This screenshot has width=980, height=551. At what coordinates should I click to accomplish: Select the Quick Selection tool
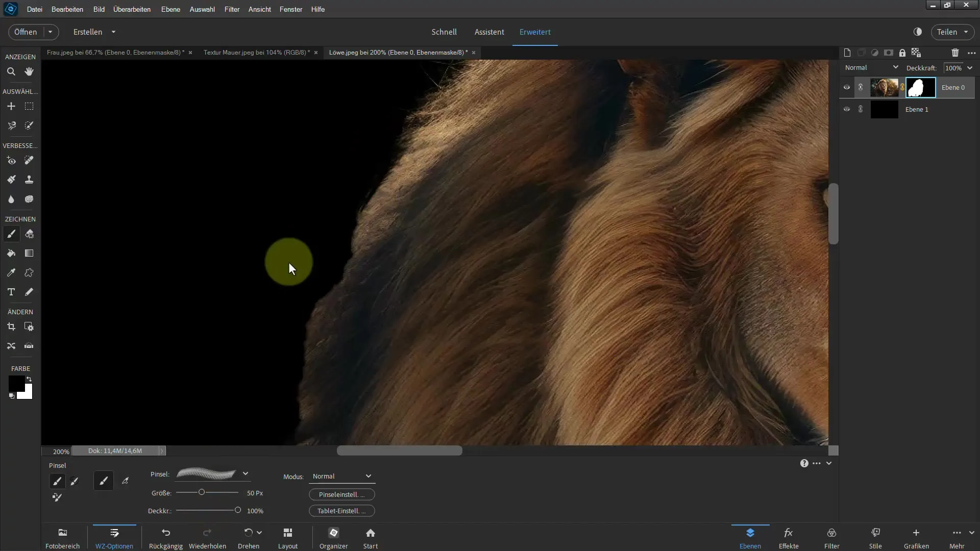pos(29,126)
